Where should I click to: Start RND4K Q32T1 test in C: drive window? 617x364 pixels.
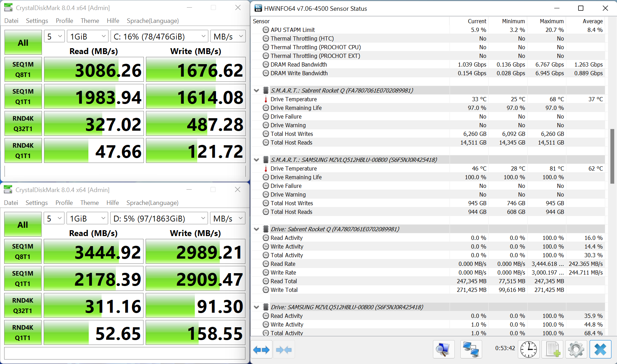tap(23, 123)
